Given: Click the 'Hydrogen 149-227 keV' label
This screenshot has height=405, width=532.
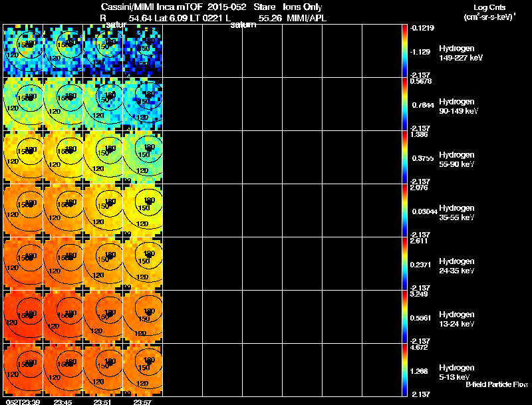Looking at the screenshot, I should pos(461,53).
